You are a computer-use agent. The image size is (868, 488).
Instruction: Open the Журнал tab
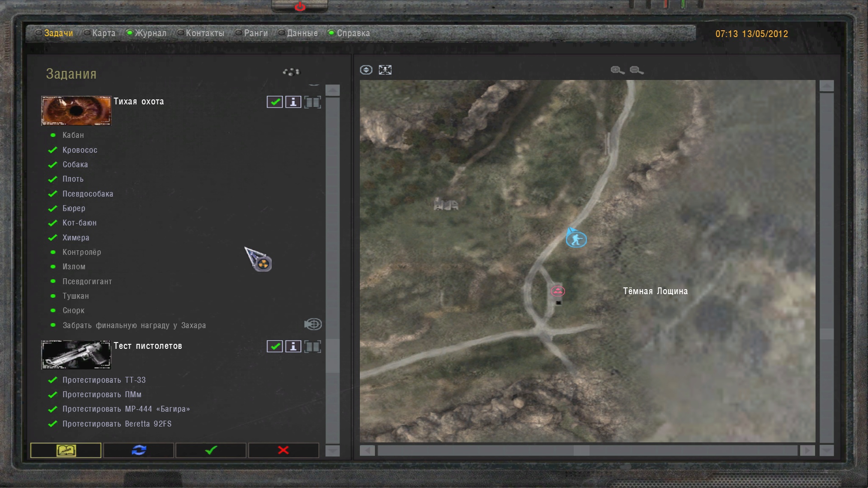(x=151, y=33)
